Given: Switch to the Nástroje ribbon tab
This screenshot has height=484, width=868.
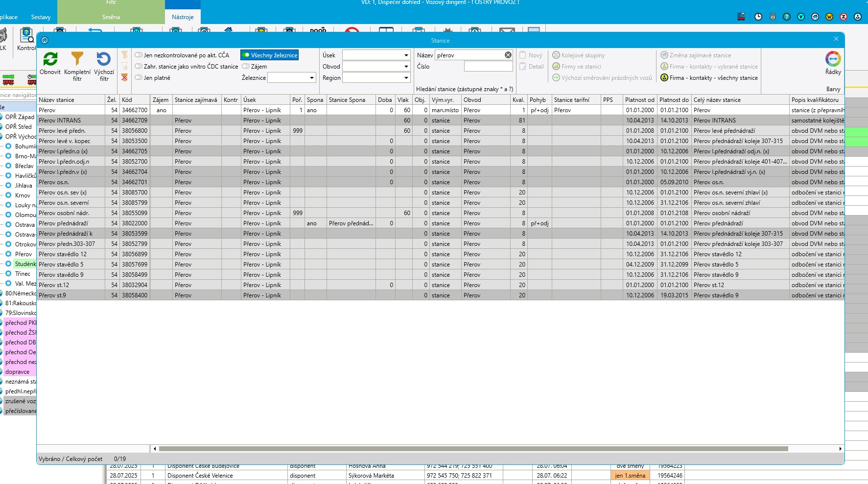Looking at the screenshot, I should pyautogui.click(x=183, y=17).
